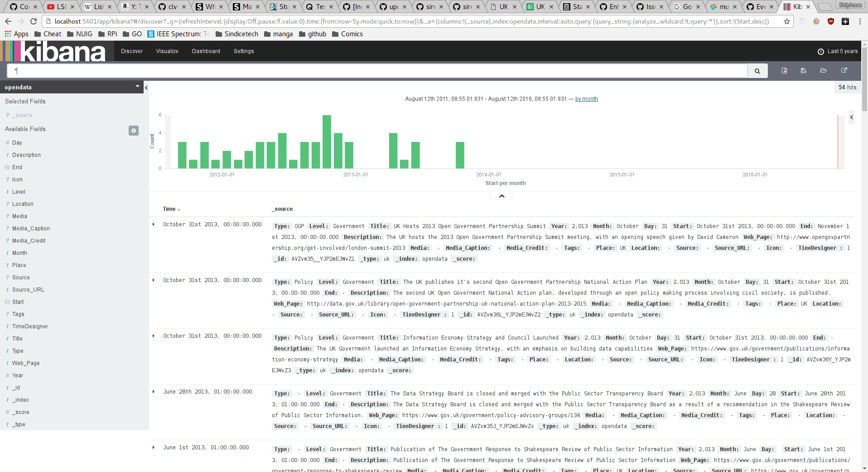This screenshot has height=472, width=868.
Task: Select the _score field in sidebar
Action: [x=20, y=412]
